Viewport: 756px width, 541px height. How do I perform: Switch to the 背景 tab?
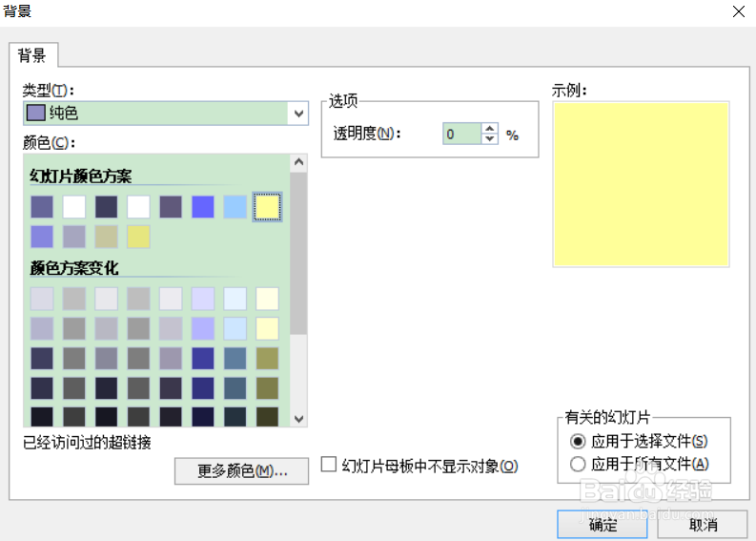(x=32, y=55)
